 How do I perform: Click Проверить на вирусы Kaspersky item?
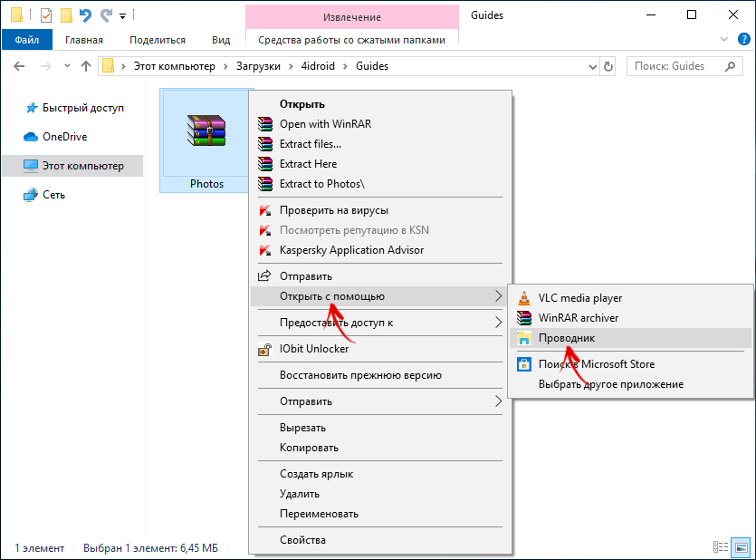point(335,210)
